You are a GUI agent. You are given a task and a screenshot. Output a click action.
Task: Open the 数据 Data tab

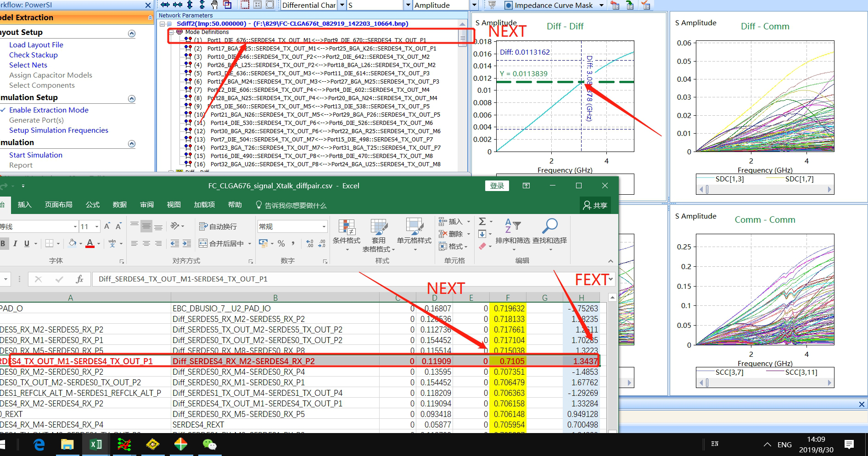point(120,205)
